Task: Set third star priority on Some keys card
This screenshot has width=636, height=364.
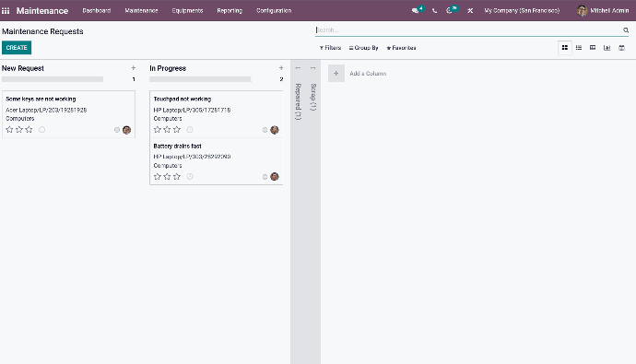Action: pyautogui.click(x=29, y=130)
